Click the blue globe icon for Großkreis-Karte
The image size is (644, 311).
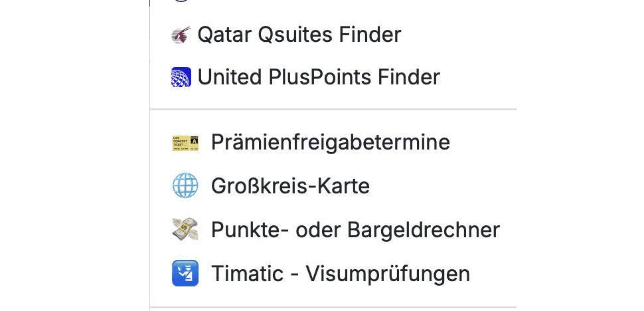tap(185, 186)
